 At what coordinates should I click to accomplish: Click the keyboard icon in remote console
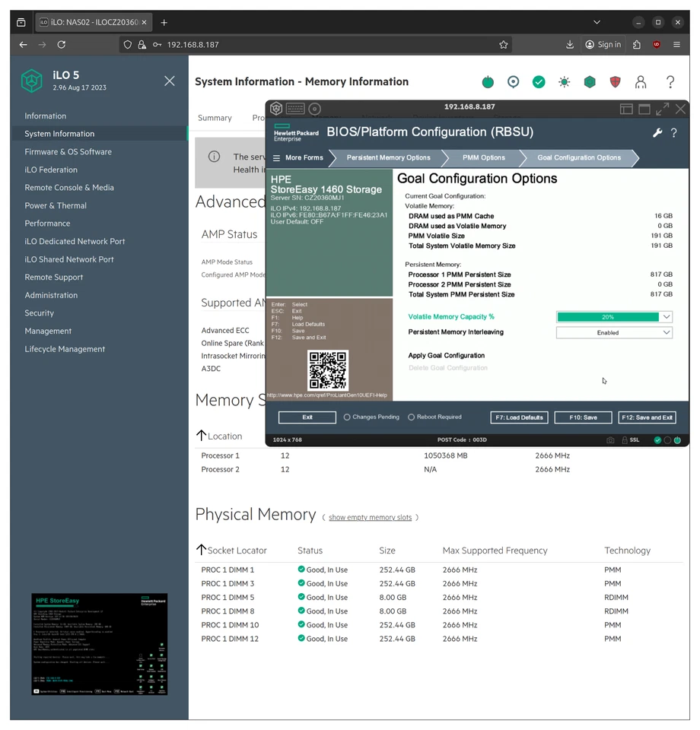click(295, 109)
